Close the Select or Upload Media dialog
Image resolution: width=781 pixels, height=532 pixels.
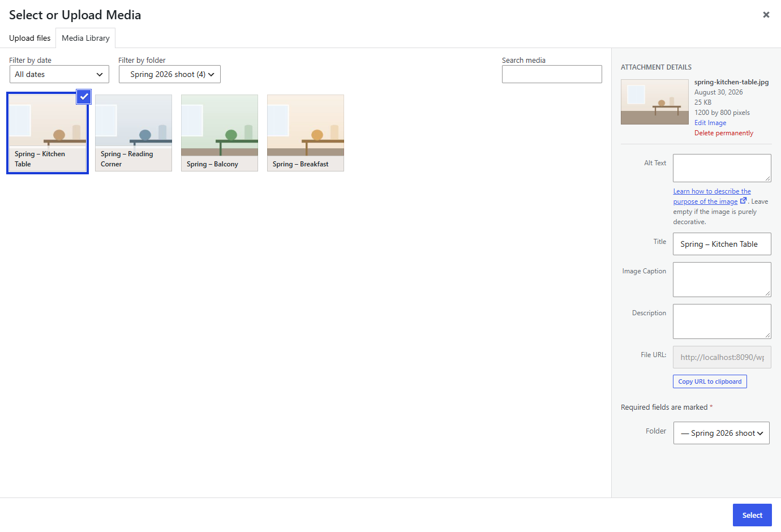click(x=766, y=15)
